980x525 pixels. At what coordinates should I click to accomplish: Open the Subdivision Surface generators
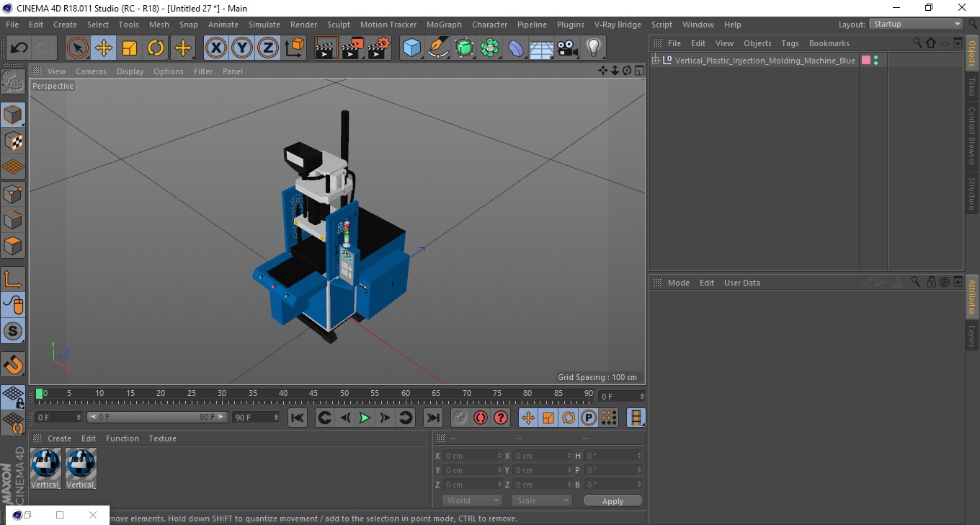coord(464,48)
